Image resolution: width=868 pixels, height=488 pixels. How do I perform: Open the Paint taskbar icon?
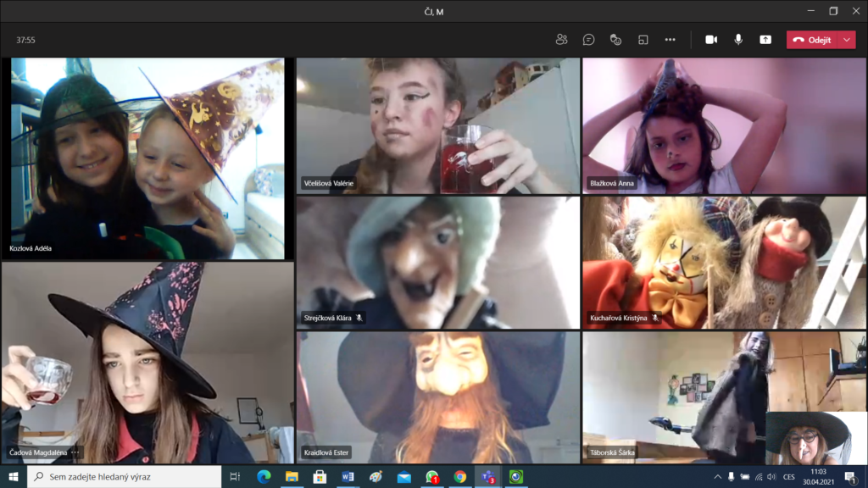pos(376,476)
